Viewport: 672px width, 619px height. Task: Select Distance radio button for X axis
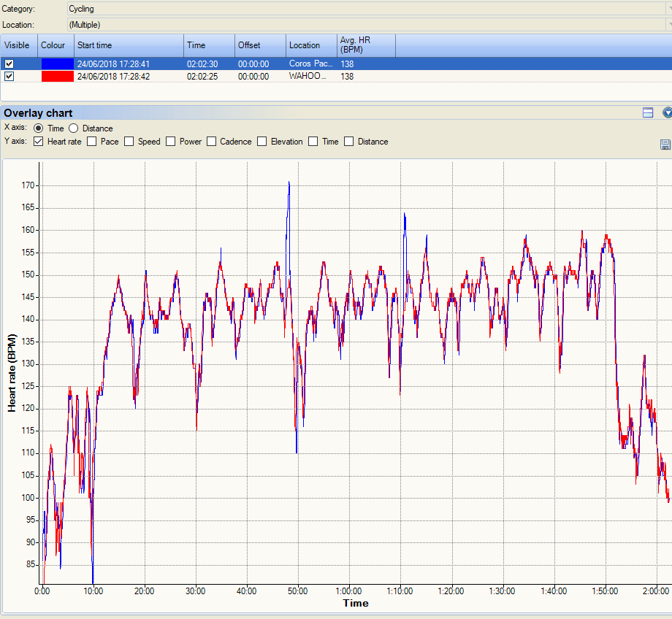pyautogui.click(x=73, y=128)
